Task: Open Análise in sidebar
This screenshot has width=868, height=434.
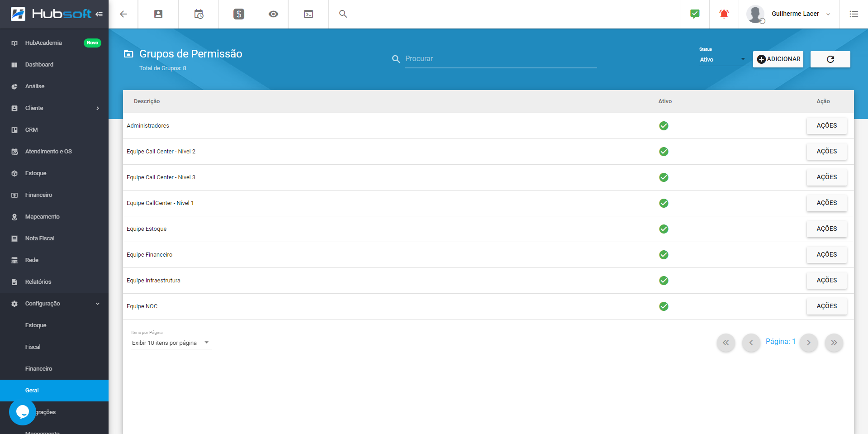Action: coord(54,86)
